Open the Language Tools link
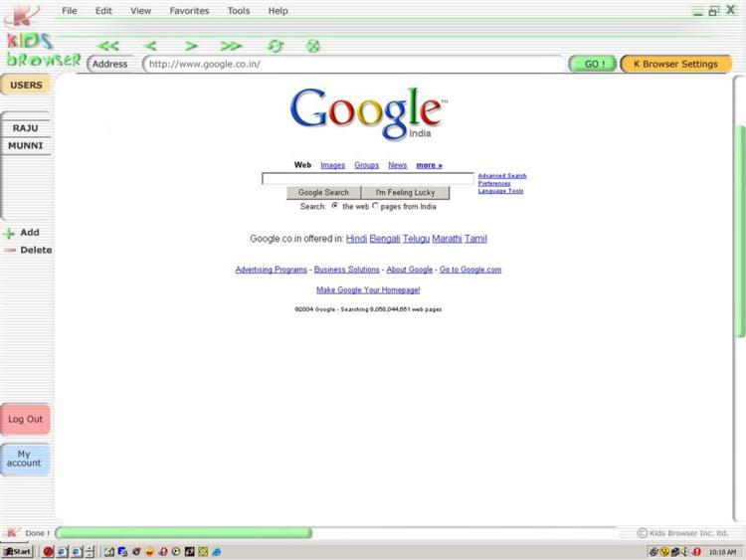Screen dimensions: 746x560 [x=500, y=191]
